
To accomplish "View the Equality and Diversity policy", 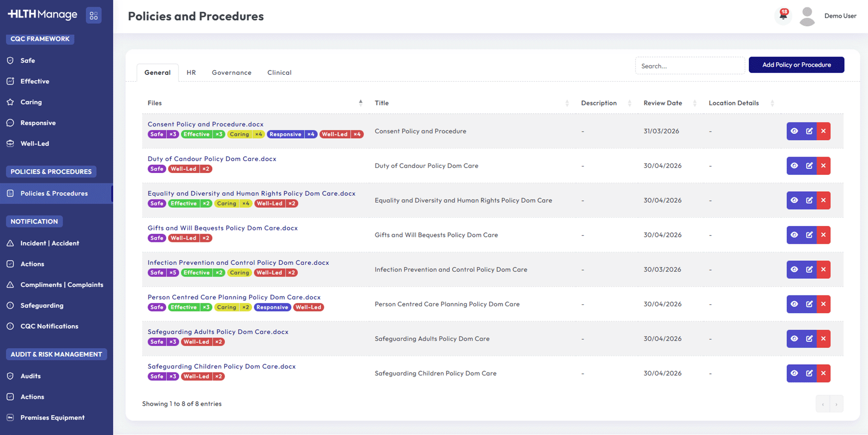I will (x=794, y=200).
